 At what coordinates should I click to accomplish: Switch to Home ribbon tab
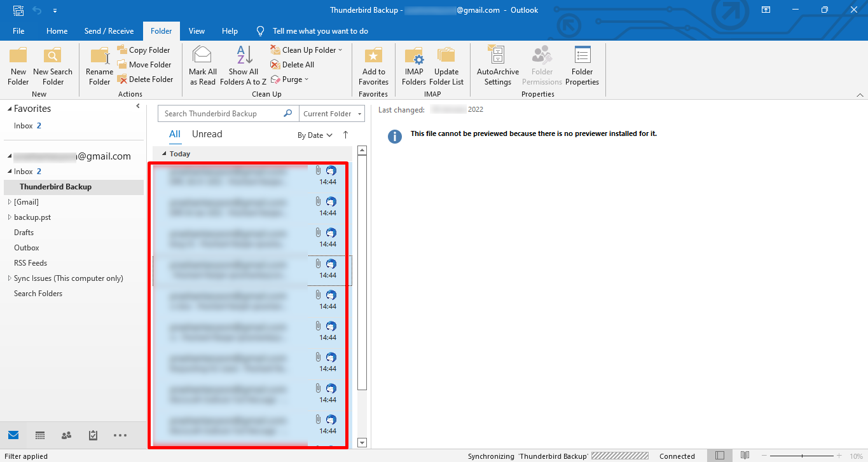(57, 31)
